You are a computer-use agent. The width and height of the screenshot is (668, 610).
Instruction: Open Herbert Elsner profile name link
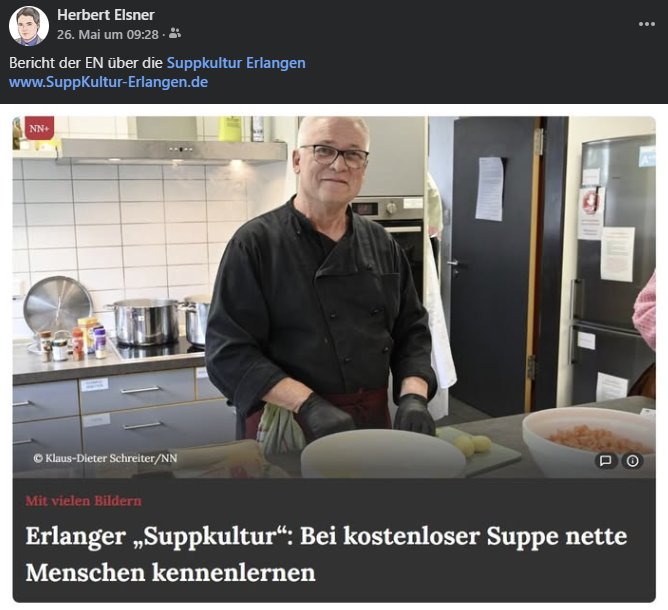pyautogui.click(x=106, y=15)
